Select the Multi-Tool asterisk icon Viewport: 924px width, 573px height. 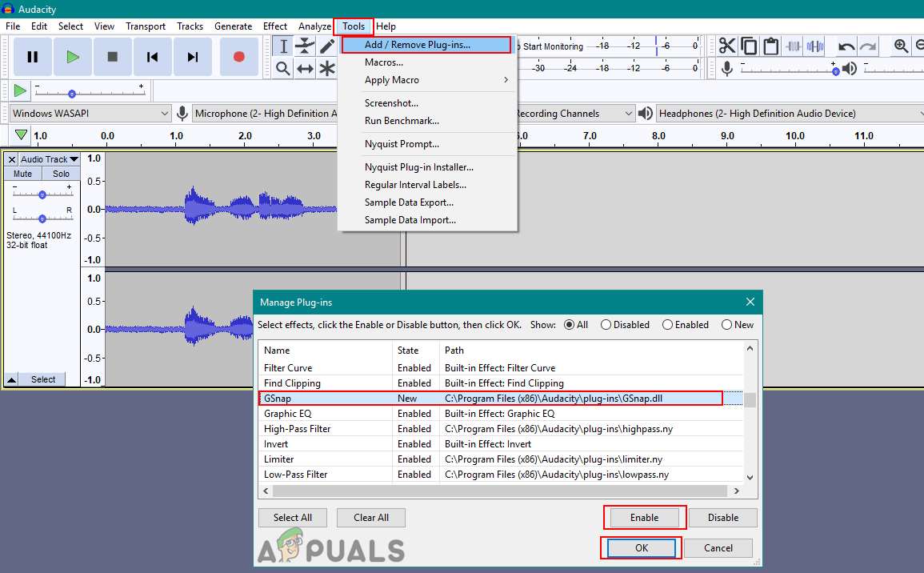326,68
